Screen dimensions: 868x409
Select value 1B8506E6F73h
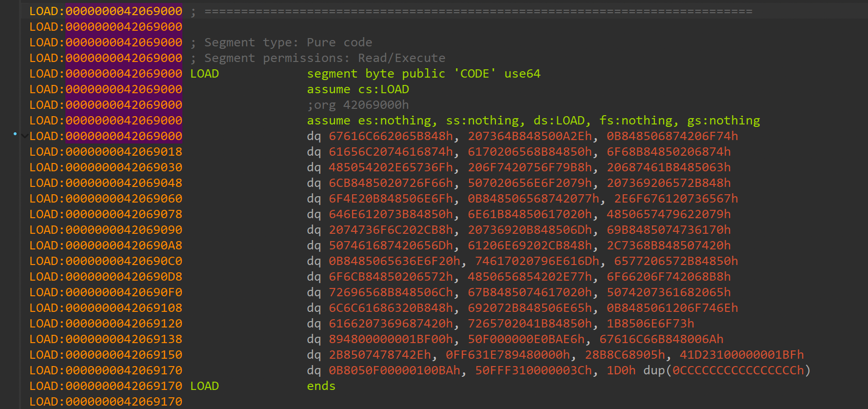[651, 324]
